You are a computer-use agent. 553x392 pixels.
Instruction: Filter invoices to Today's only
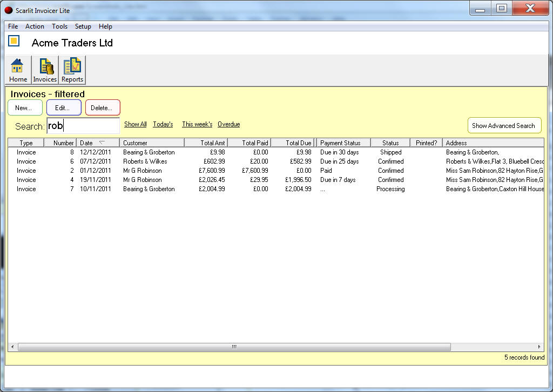(x=163, y=124)
